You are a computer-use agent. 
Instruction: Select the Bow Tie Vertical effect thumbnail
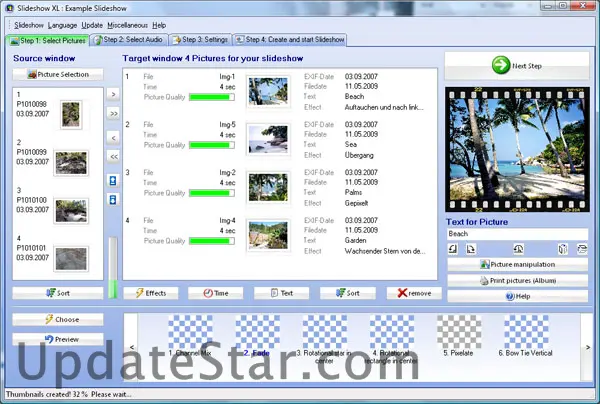tap(526, 332)
